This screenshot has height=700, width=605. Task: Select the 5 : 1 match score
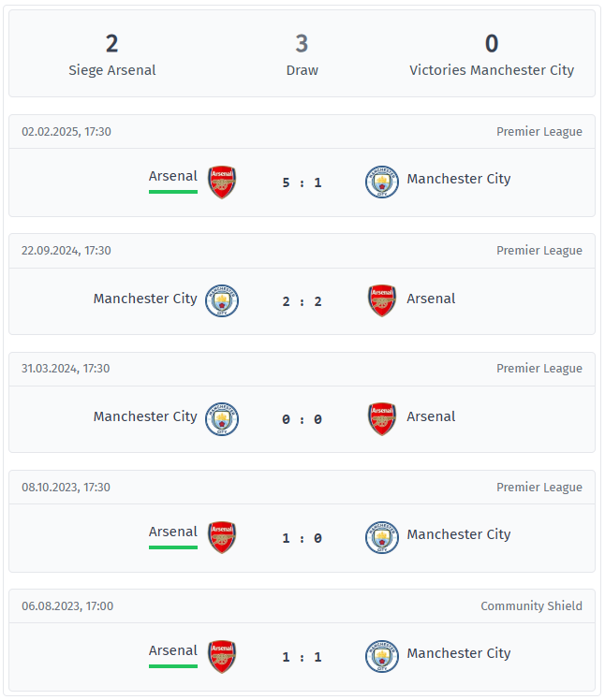pyautogui.click(x=302, y=182)
